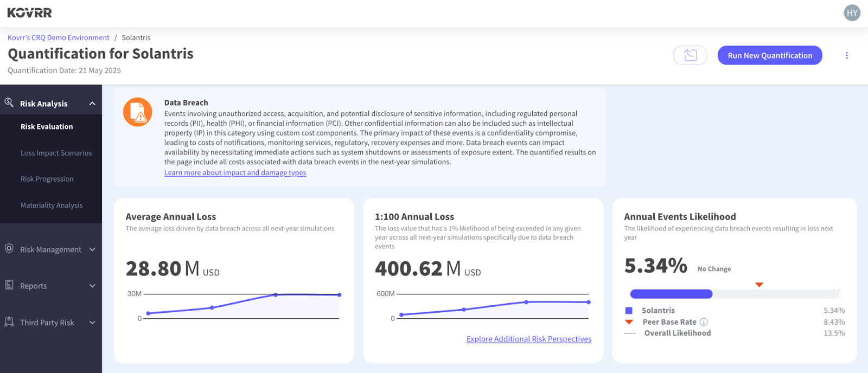The width and height of the screenshot is (868, 373).
Task: Open the Risk Management menu
Action: point(51,249)
